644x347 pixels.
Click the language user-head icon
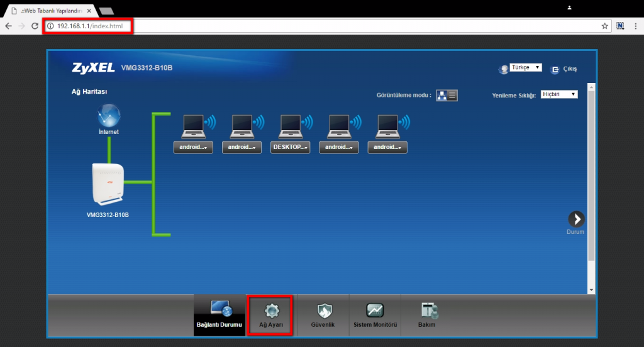[x=503, y=69]
